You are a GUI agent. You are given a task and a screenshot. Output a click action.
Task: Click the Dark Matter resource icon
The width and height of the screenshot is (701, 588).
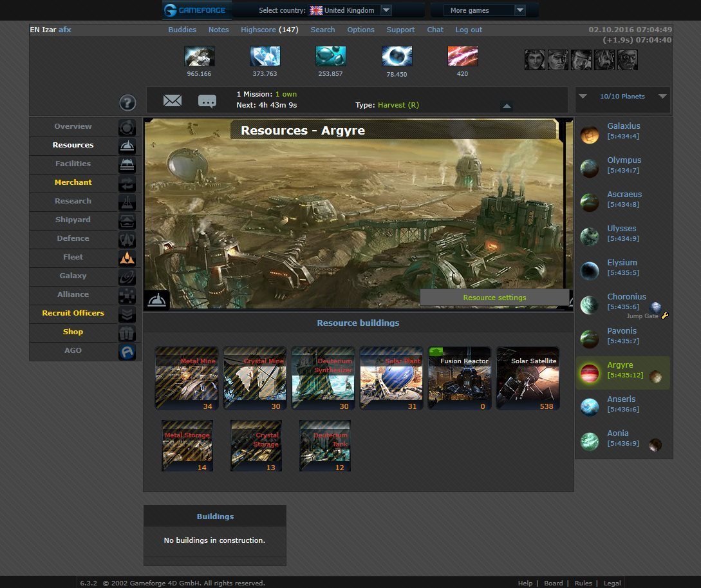tap(397, 56)
